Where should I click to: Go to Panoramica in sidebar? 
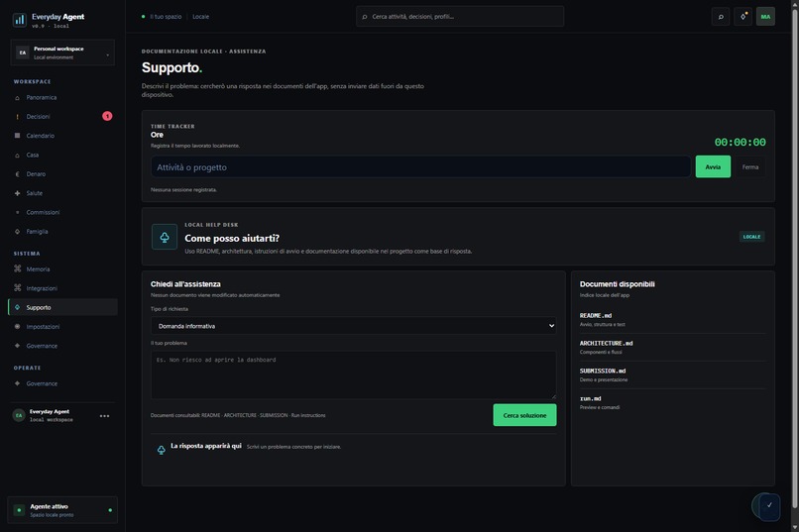click(x=62, y=98)
